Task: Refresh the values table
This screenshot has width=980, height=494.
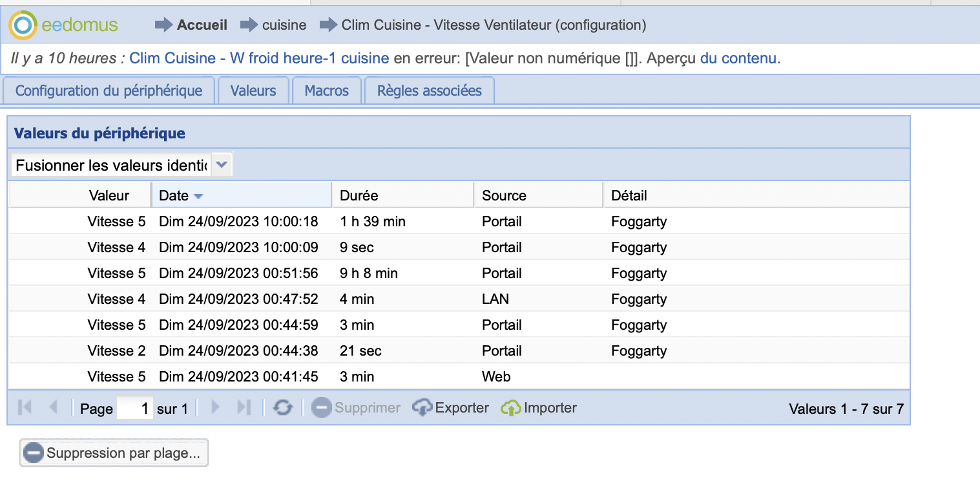Action: tap(282, 407)
